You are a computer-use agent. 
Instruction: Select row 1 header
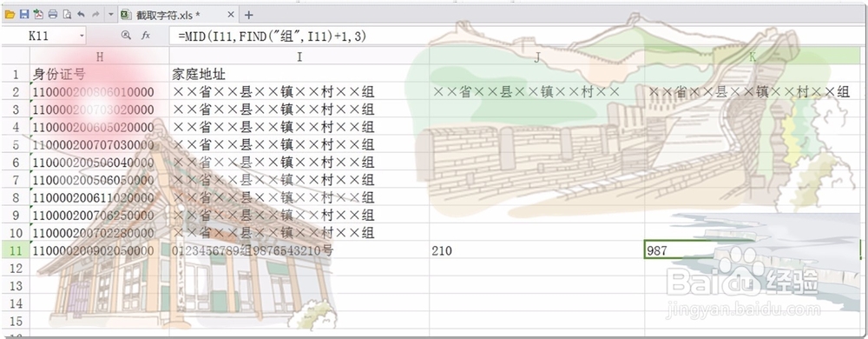click(16, 74)
